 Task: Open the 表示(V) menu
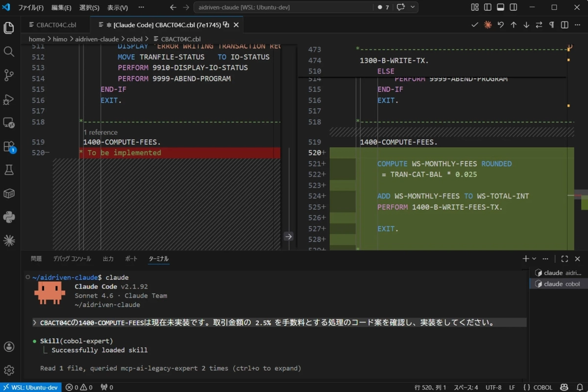pos(118,7)
